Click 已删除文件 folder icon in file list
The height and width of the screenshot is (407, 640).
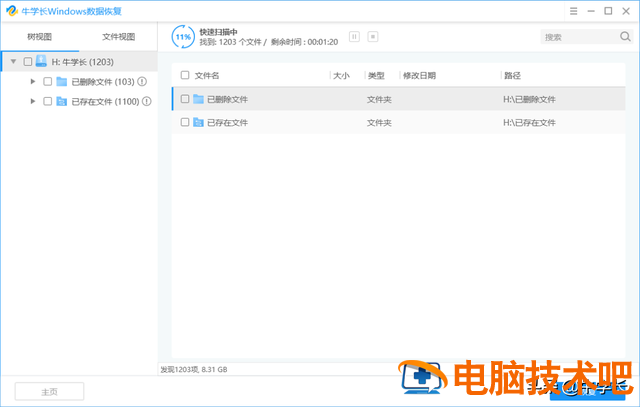point(198,99)
